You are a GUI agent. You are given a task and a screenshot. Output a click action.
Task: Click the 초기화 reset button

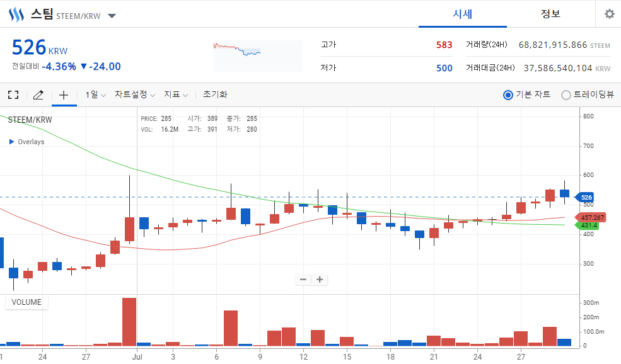coord(215,94)
